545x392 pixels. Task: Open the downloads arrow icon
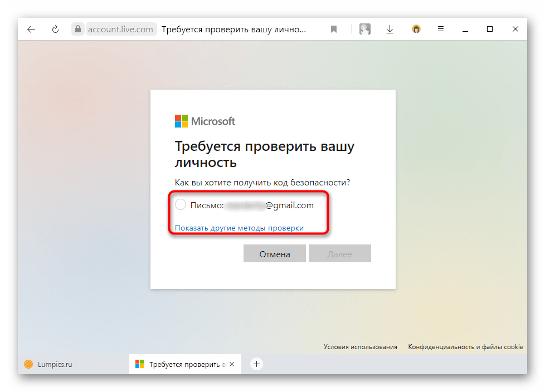(390, 30)
